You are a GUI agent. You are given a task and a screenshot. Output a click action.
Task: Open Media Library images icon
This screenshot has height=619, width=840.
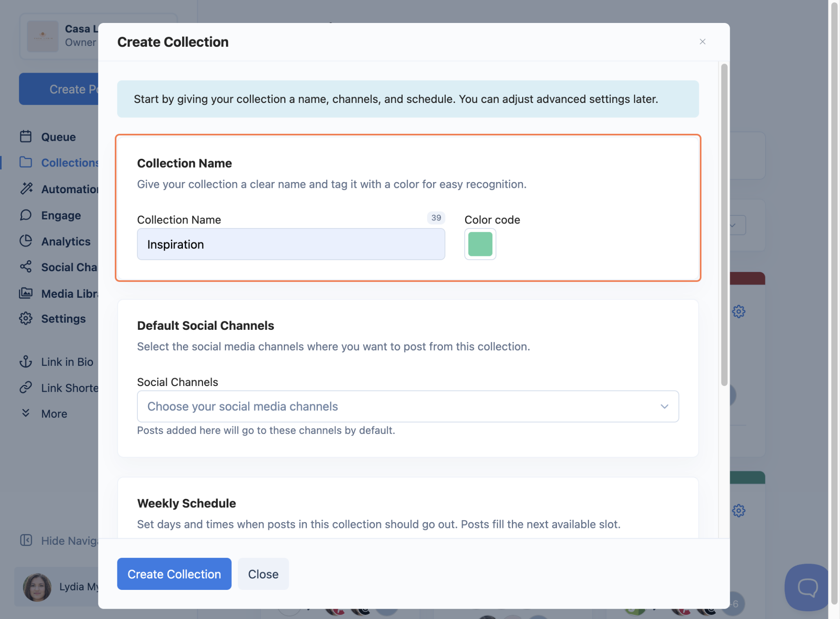coord(26,293)
